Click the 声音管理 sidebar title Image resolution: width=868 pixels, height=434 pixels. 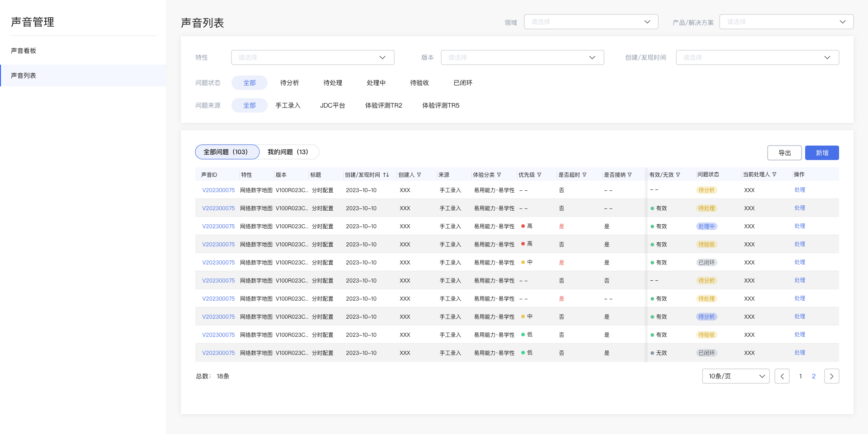click(33, 22)
